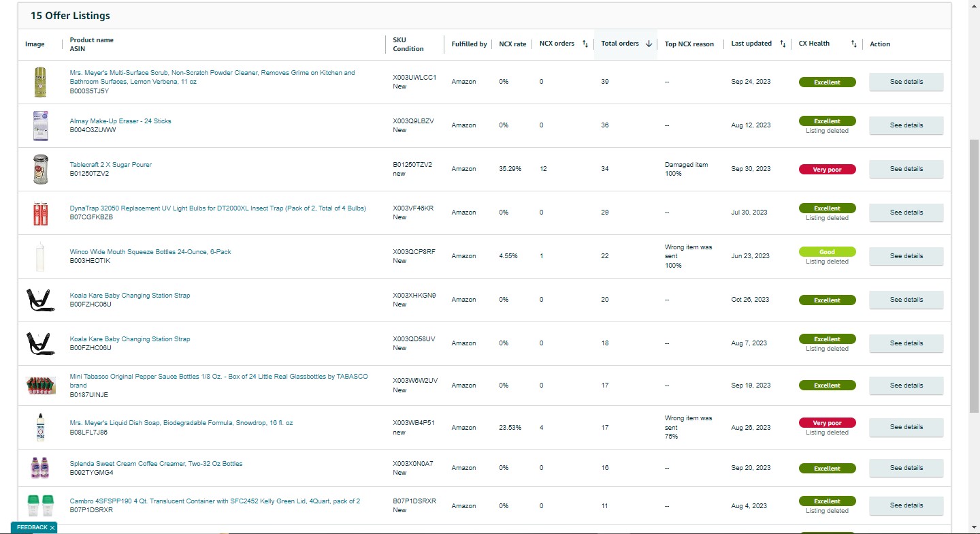See details for Cambro Translucent Container
The image size is (980, 534).
tap(906, 505)
